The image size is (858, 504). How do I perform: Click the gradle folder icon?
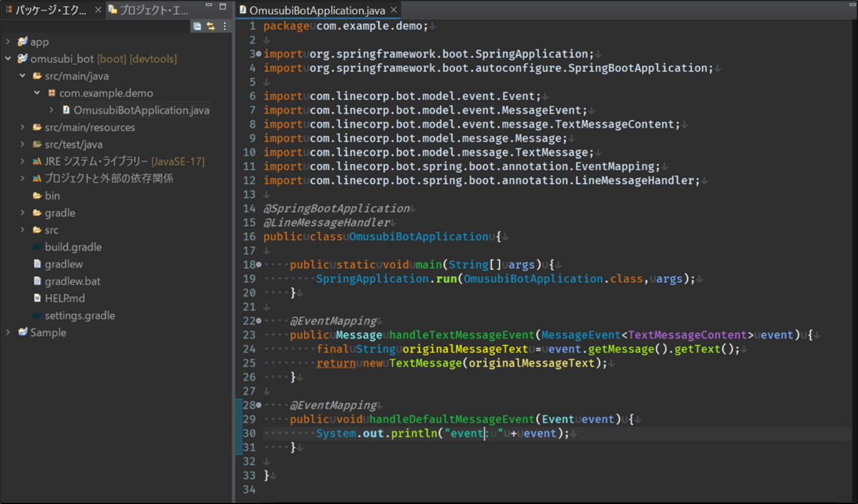[37, 213]
